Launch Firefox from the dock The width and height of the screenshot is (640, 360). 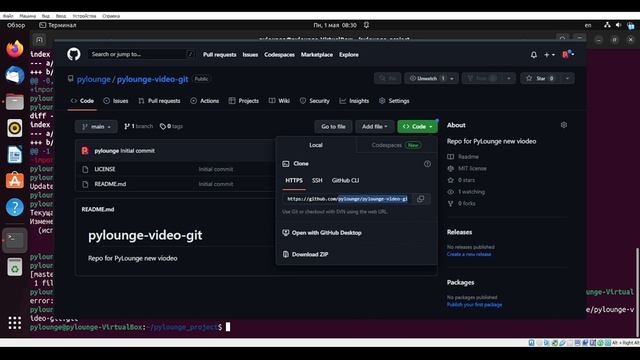point(15,49)
